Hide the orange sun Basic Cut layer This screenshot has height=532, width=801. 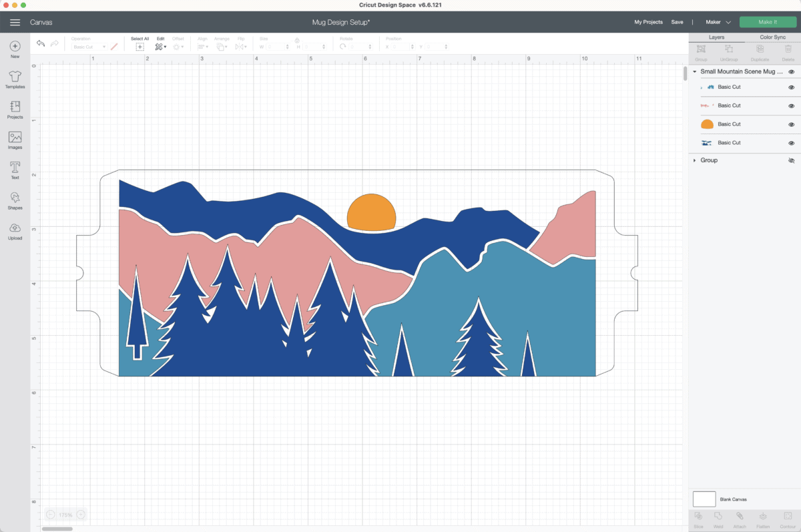pos(791,124)
